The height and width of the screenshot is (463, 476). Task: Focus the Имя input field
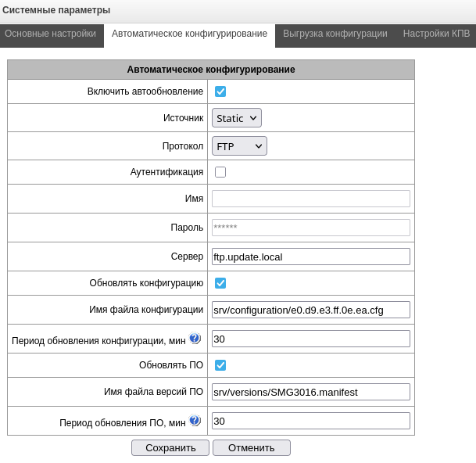[x=310, y=199]
